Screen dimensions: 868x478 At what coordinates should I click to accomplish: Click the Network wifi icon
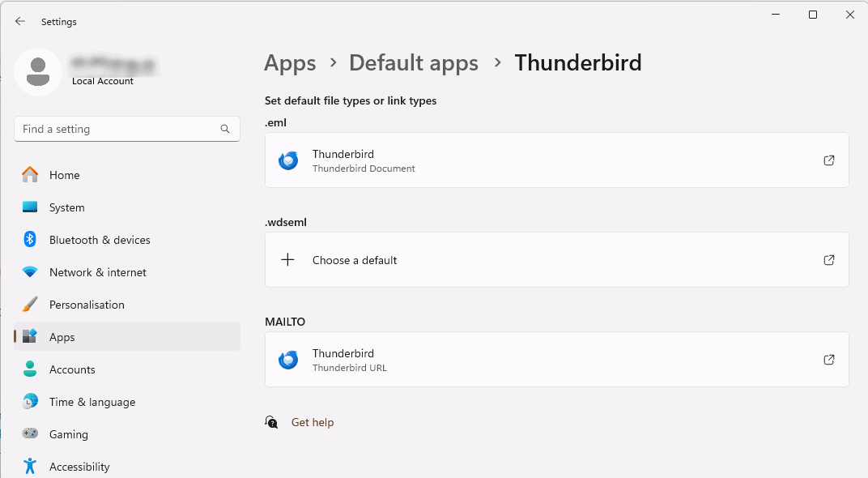30,272
